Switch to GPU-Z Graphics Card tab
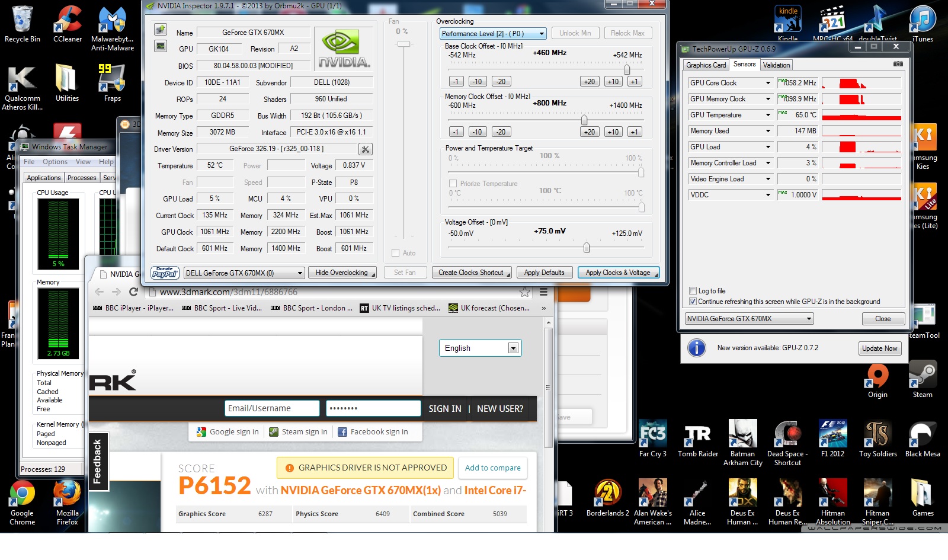This screenshot has height=560, width=948. [x=706, y=65]
